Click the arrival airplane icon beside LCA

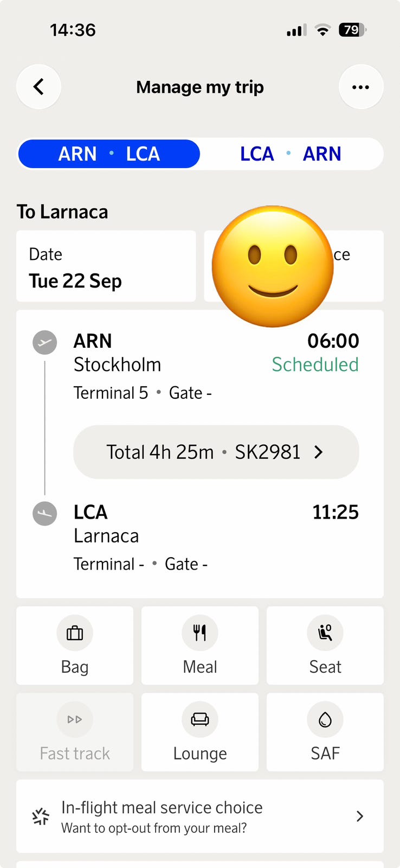pos(45,513)
